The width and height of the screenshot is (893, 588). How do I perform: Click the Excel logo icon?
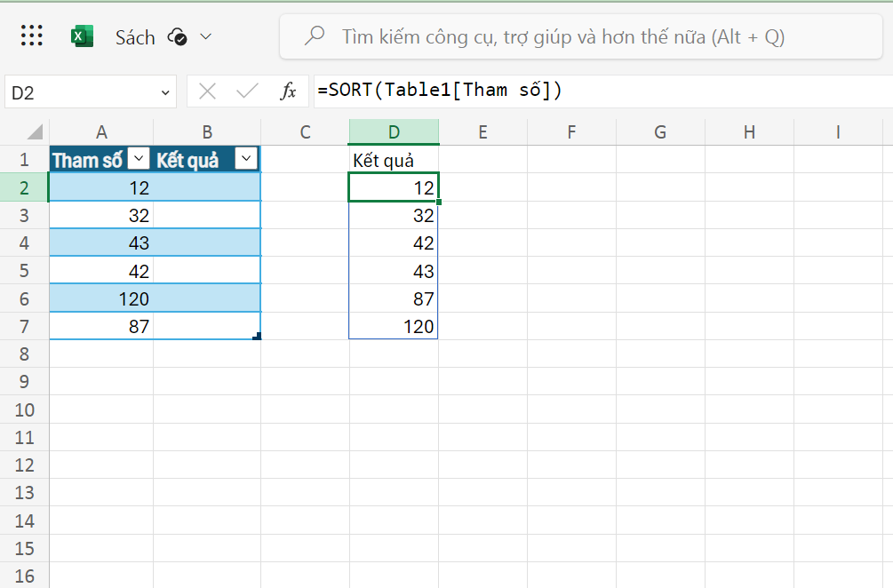[82, 36]
